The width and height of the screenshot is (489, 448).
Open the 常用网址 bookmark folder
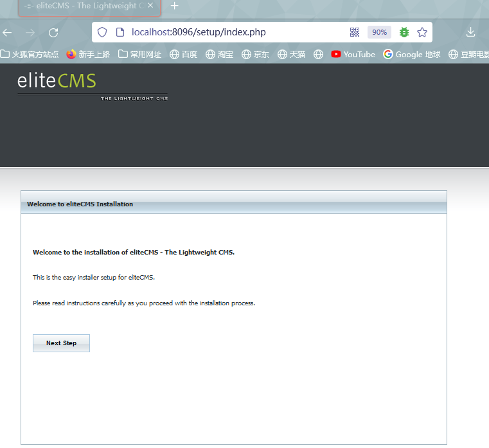click(x=139, y=54)
